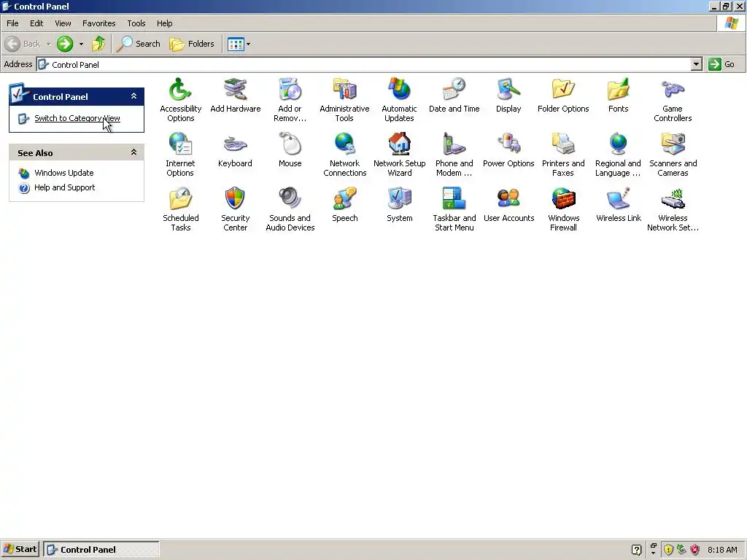Click the red shield tray icon
747x560 pixels.
click(694, 550)
